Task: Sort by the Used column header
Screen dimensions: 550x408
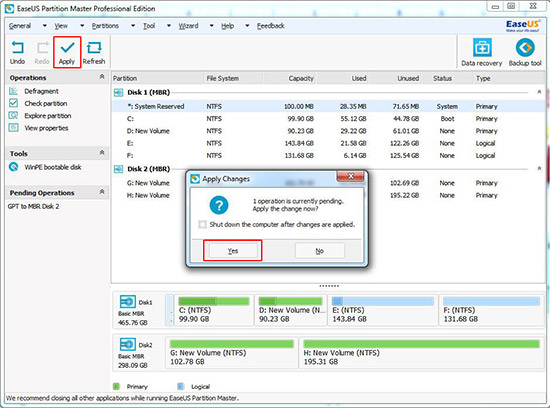Action: (x=342, y=78)
